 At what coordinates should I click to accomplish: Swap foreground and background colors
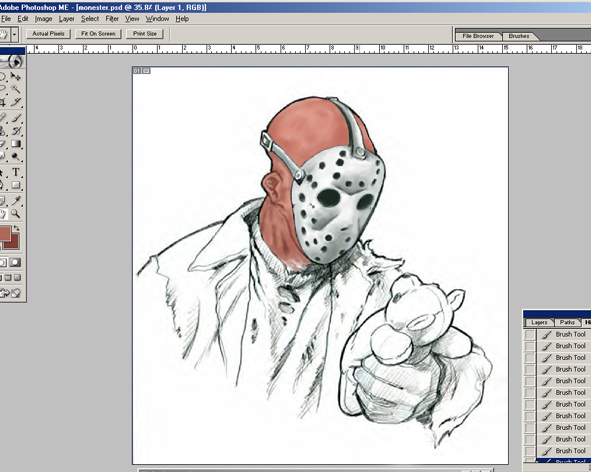(16, 228)
